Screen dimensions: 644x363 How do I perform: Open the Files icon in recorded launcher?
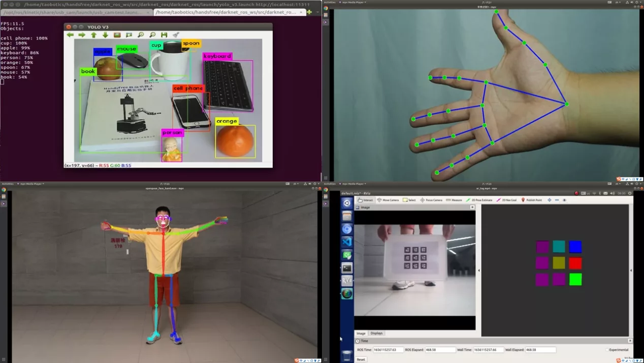pos(347,216)
